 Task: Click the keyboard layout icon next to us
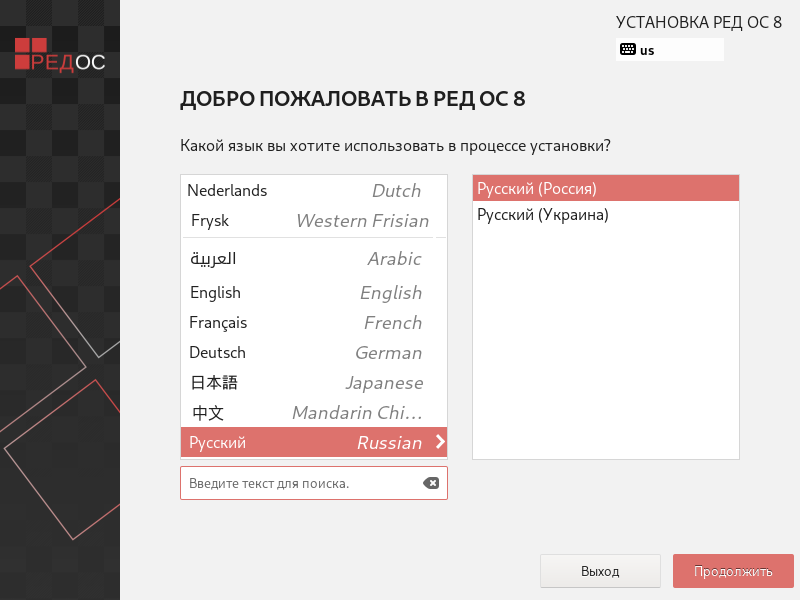(x=628, y=49)
